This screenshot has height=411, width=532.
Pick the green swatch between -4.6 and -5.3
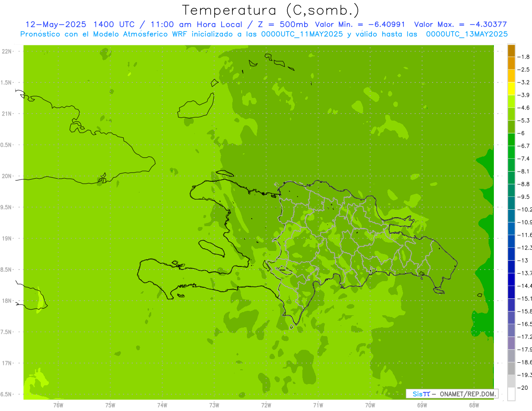pyautogui.click(x=511, y=114)
